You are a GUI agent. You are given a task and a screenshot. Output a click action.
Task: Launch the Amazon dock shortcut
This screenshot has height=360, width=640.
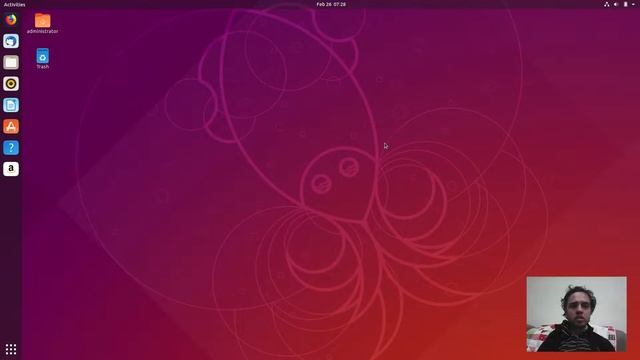[x=11, y=169]
